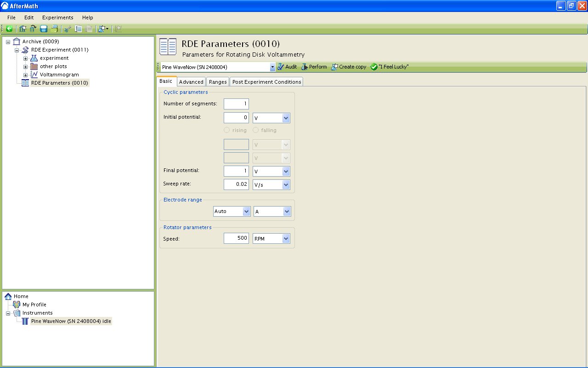Image resolution: width=588 pixels, height=368 pixels.
Task: Open the Sweep rate V/s unit dropdown
Action: point(286,185)
